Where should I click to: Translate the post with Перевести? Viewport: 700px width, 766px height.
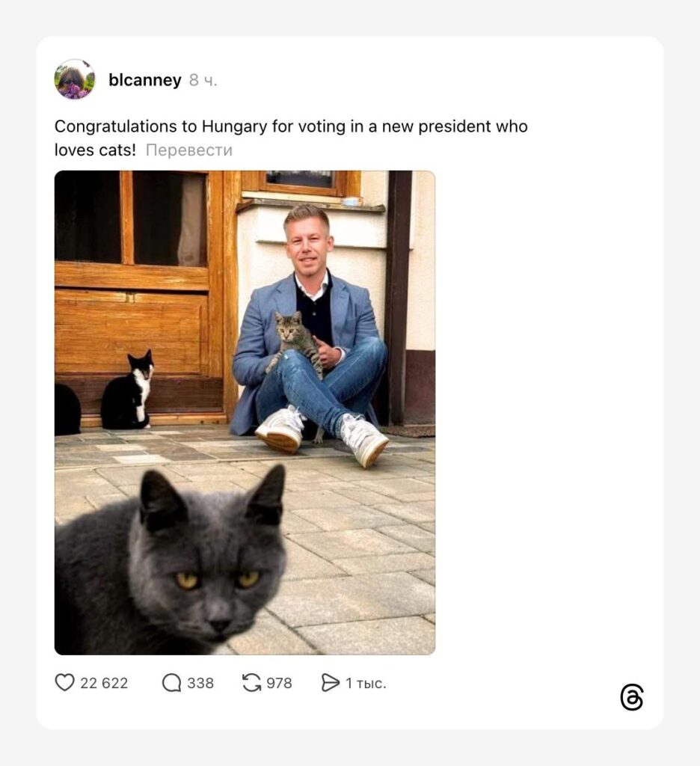coord(189,150)
